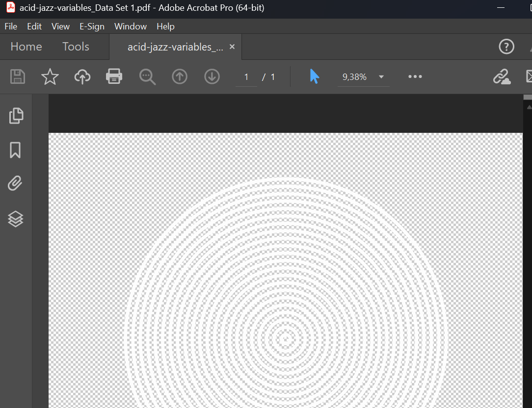Open the Bookmarks panel
This screenshot has height=408, width=532.
pos(16,150)
